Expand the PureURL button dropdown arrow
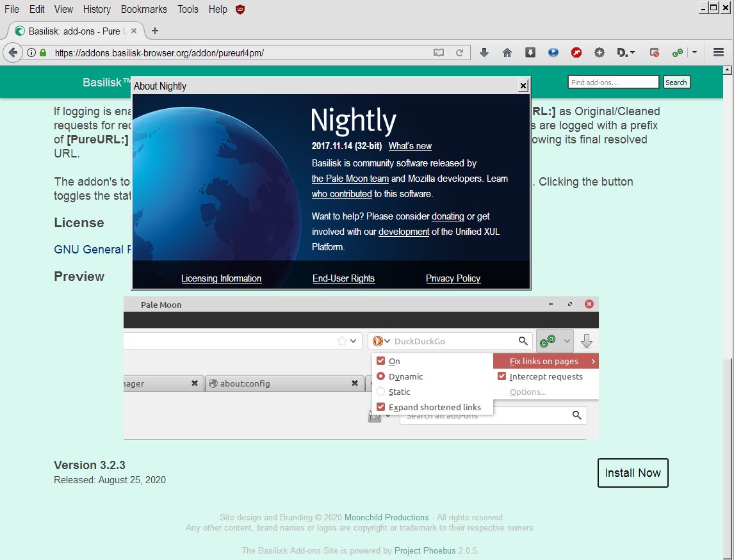The height and width of the screenshot is (560, 734). click(694, 53)
